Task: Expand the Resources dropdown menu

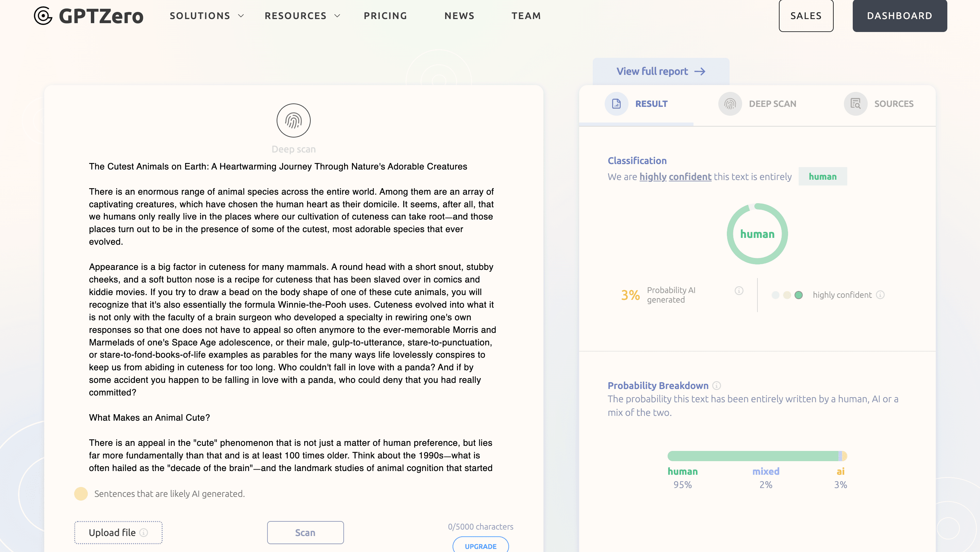Action: (302, 16)
